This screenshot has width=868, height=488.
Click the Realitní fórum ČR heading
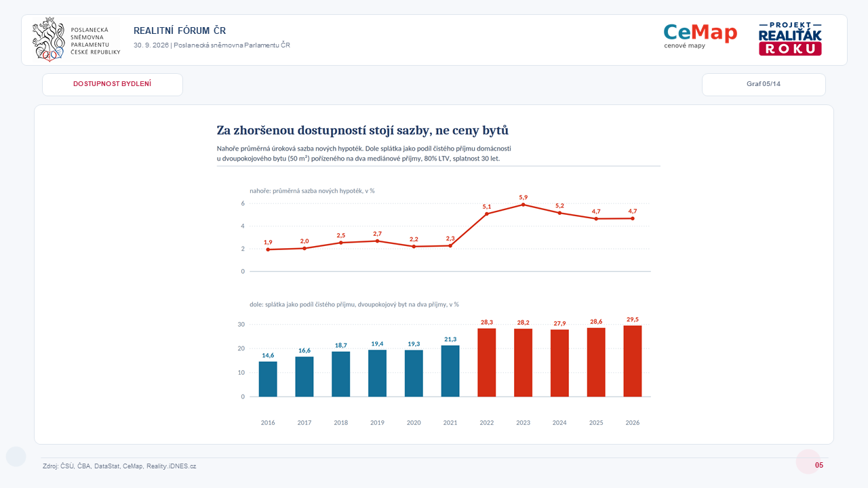pyautogui.click(x=180, y=30)
